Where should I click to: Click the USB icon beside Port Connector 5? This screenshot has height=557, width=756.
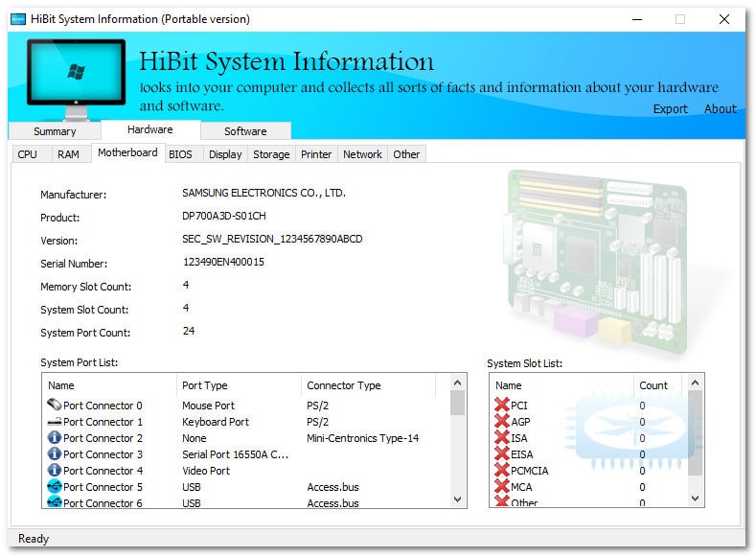(54, 486)
